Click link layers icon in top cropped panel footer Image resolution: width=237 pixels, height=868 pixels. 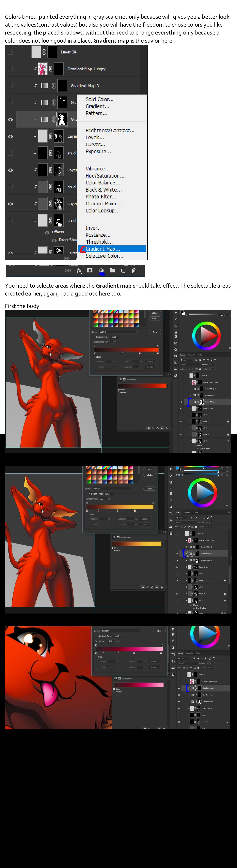(68, 271)
